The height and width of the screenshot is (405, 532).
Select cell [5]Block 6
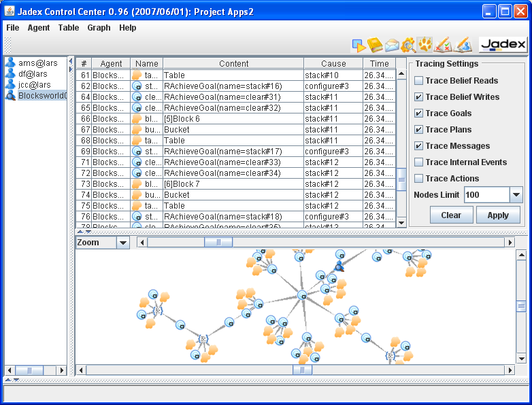point(233,119)
